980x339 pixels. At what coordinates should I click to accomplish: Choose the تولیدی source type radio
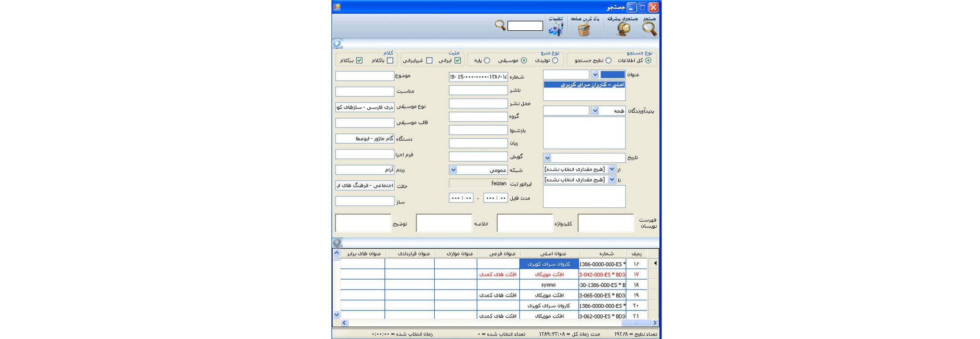click(555, 61)
